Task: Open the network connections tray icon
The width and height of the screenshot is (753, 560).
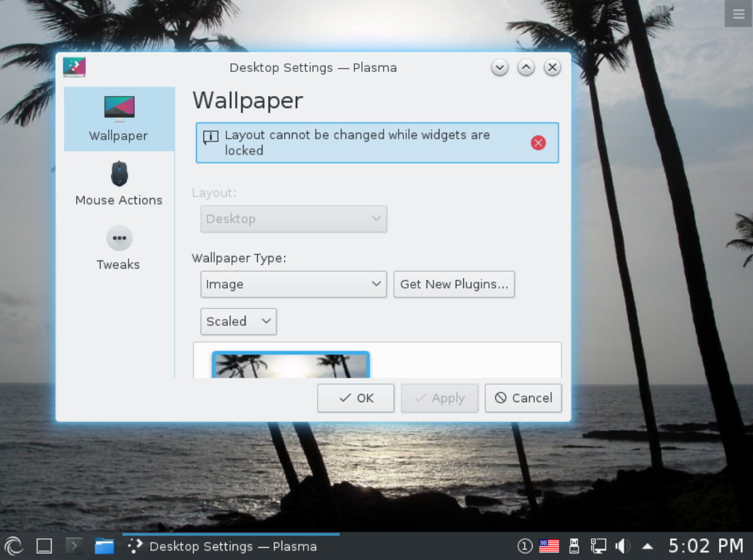Action: point(598,546)
